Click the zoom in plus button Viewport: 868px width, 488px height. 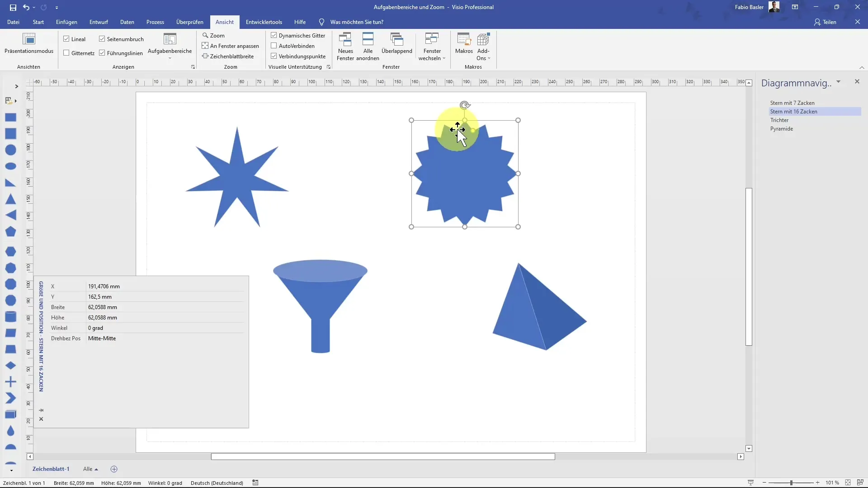[817, 483]
